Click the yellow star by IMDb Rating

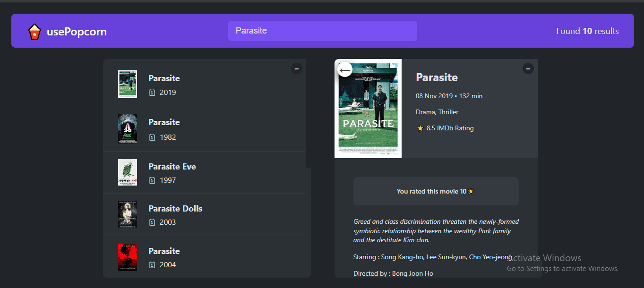pos(420,128)
